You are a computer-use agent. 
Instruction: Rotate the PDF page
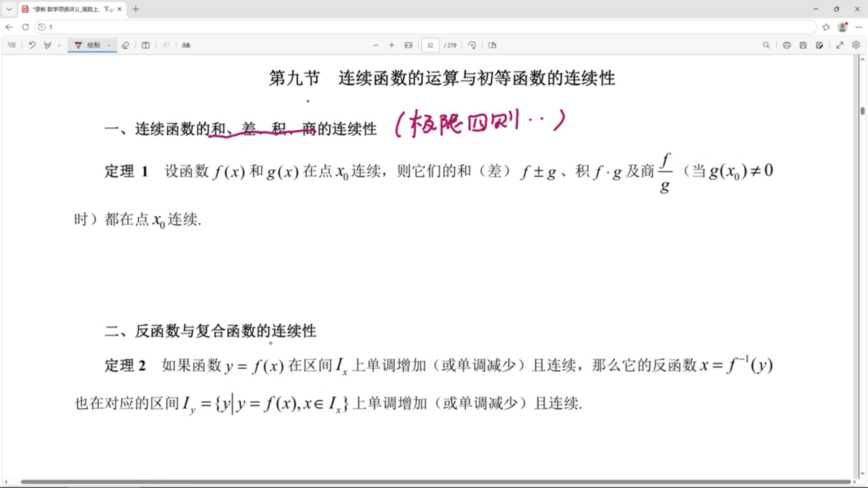[472, 45]
